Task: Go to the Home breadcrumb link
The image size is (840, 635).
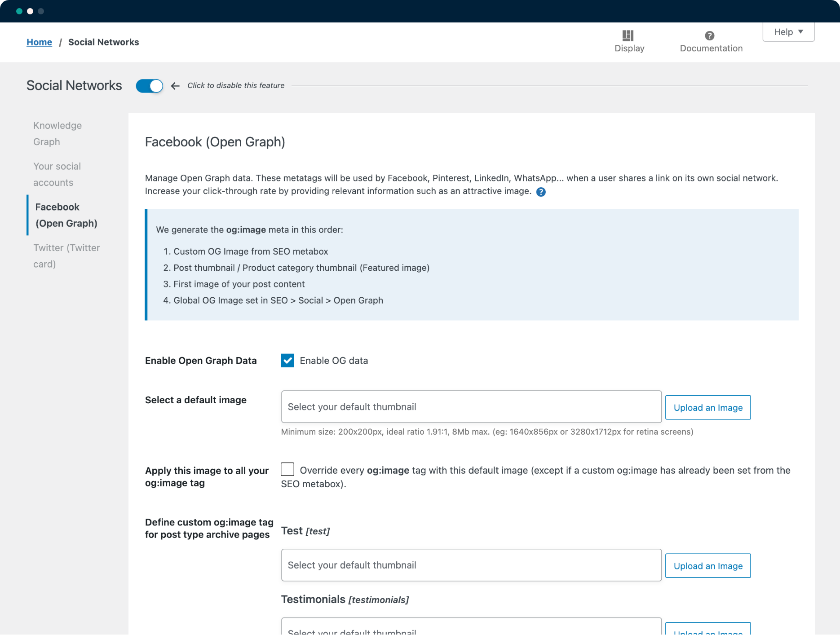Action: coord(40,42)
